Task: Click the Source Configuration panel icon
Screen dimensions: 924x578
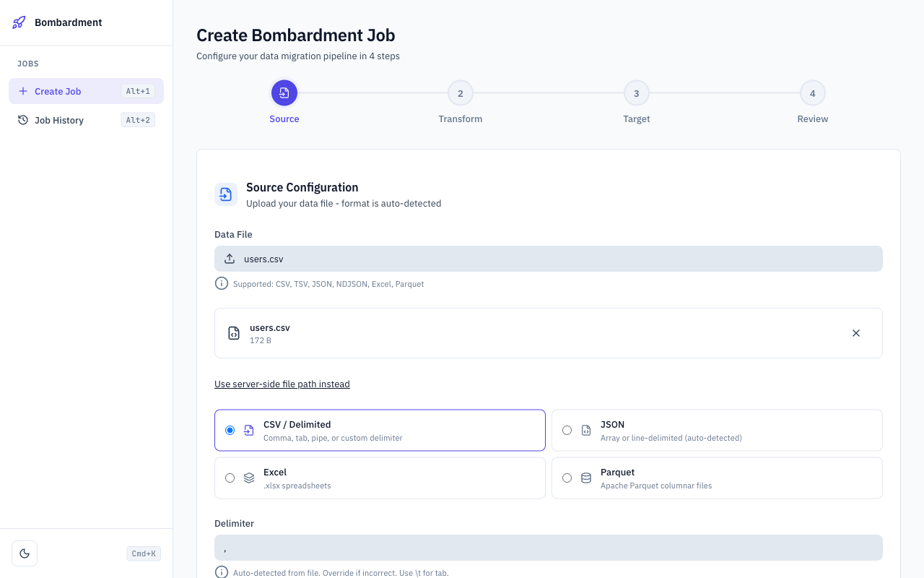Action: pyautogui.click(x=226, y=194)
